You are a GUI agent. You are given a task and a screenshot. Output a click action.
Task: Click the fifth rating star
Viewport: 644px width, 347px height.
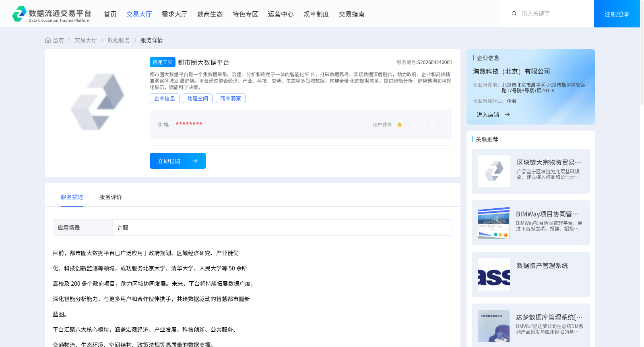pyautogui.click(x=438, y=125)
